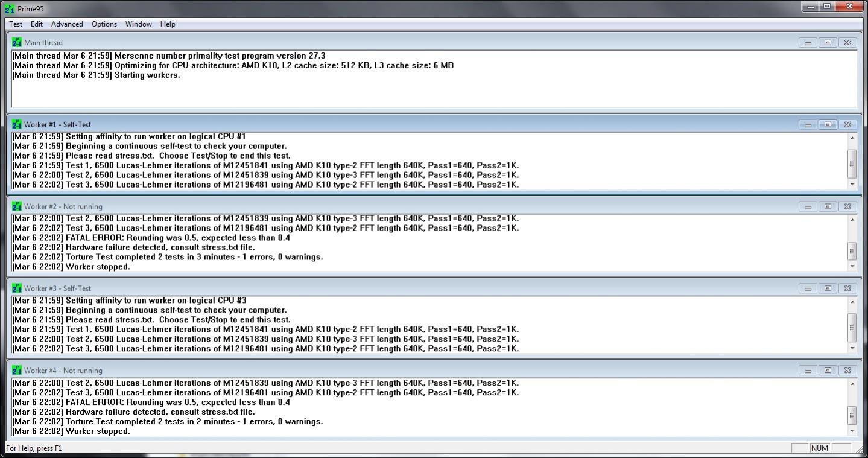Maximize the Worker #2 child window
This screenshot has width=868, height=458.
point(828,207)
